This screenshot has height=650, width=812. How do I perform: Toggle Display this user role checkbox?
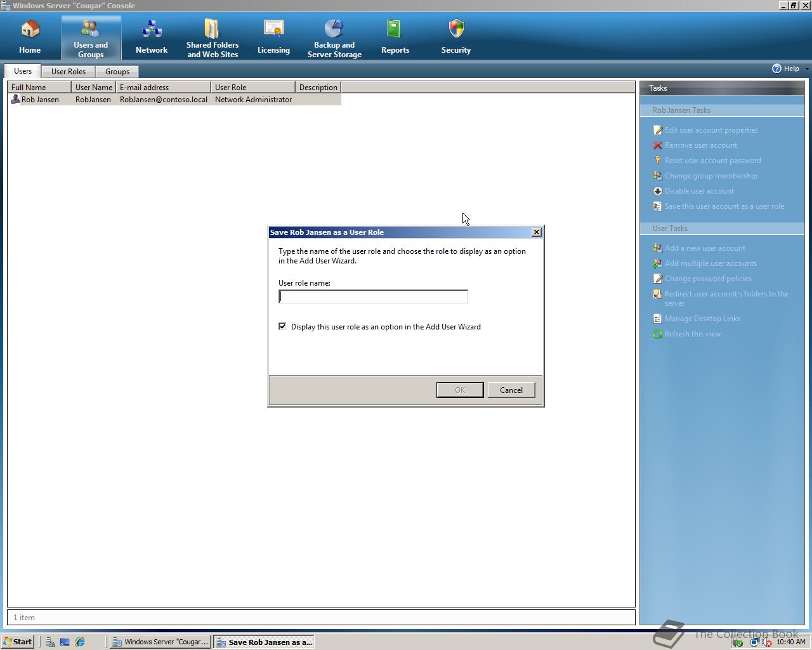click(x=282, y=326)
